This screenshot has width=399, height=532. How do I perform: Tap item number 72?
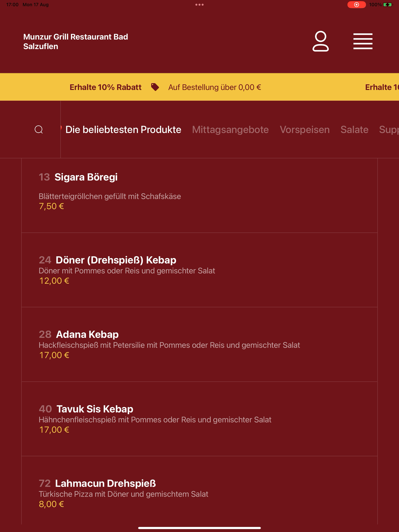pyautogui.click(x=45, y=483)
